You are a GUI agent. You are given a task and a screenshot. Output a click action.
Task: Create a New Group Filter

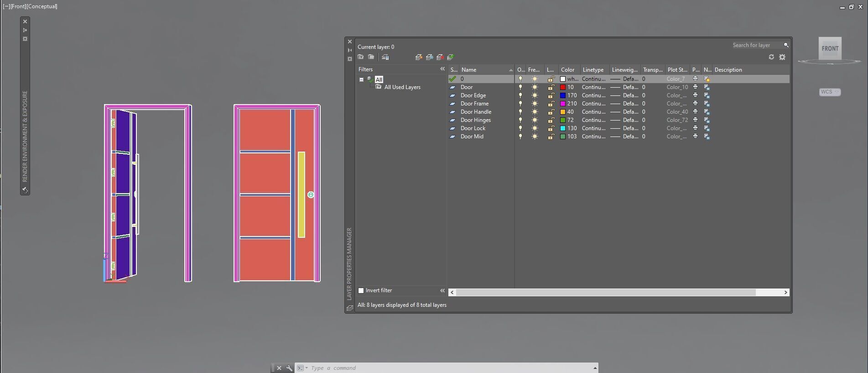(371, 57)
